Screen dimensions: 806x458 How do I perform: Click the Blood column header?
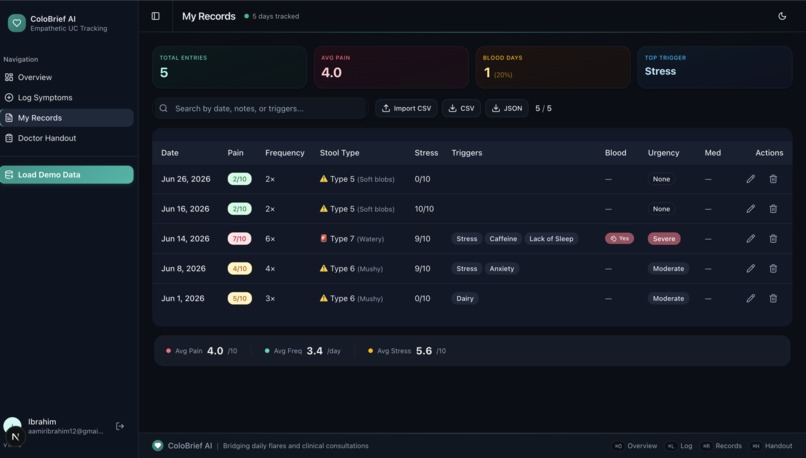coord(615,153)
